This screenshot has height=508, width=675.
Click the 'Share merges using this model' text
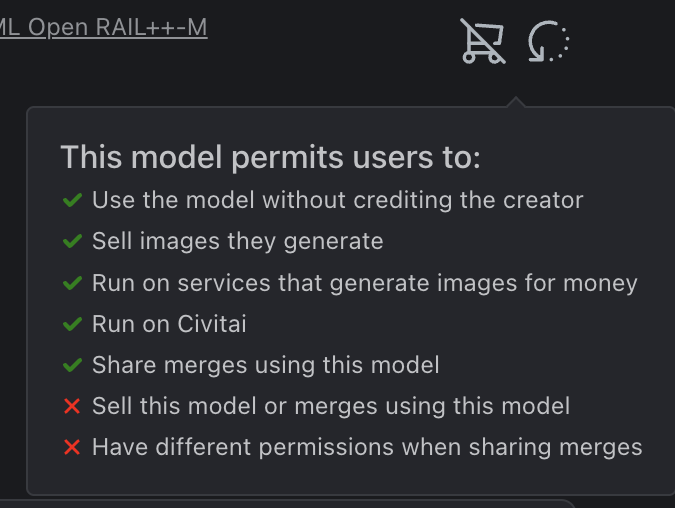tap(265, 365)
